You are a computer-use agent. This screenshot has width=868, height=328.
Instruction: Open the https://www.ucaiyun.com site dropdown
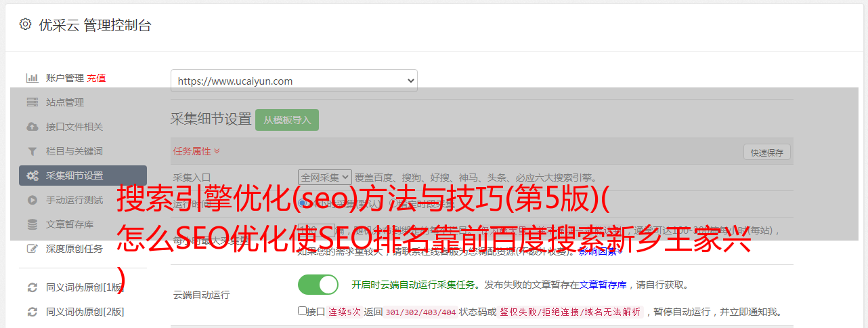pyautogui.click(x=294, y=81)
